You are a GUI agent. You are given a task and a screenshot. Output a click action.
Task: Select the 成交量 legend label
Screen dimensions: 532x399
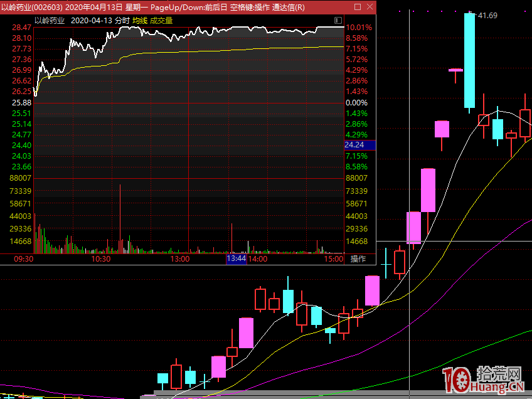(x=161, y=20)
